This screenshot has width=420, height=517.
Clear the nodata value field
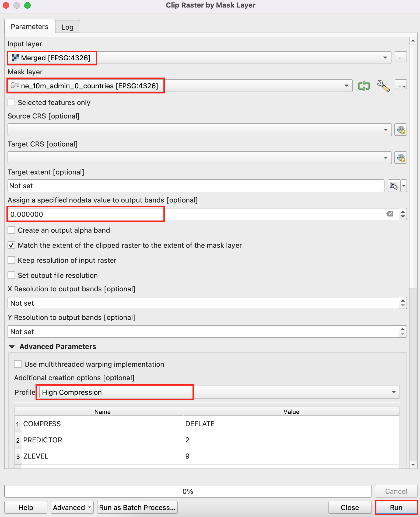coord(390,214)
